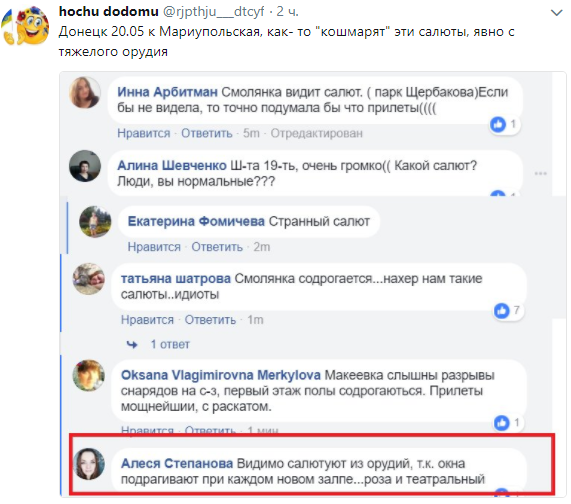Click "Нравится" under татьяна шатрова's comment
Viewport: 571px width, 504px height.
pyautogui.click(x=147, y=320)
